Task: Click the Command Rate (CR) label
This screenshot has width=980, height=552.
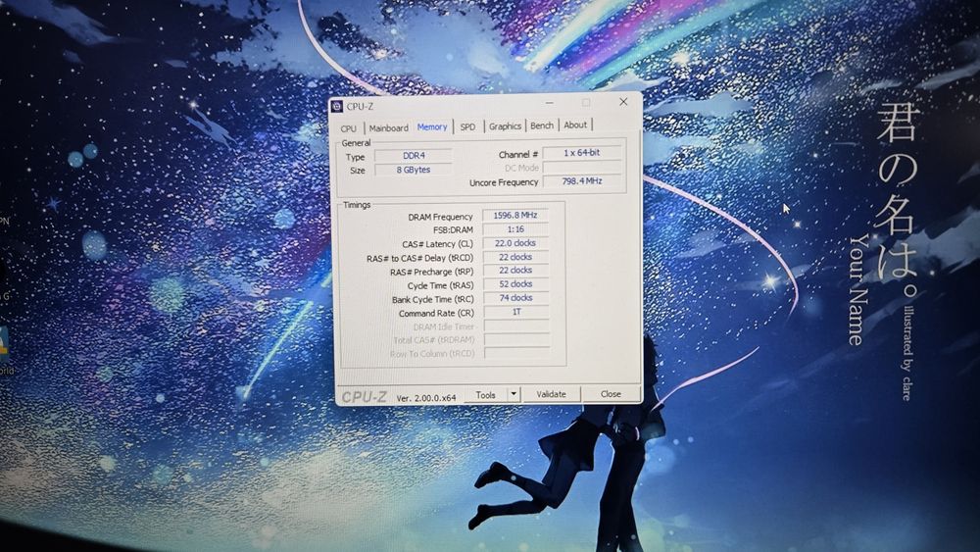Action: tap(436, 313)
